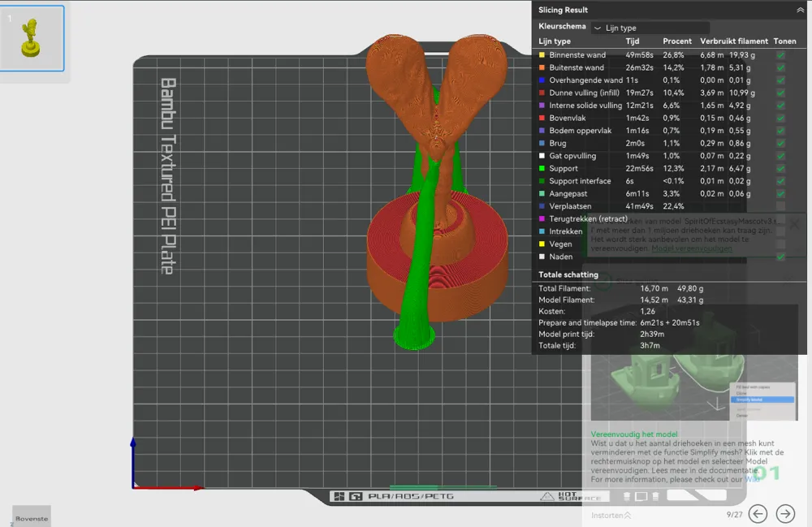Image resolution: width=812 pixels, height=527 pixels.
Task: Click the Gat opvulling white color swatch
Action: (542, 156)
